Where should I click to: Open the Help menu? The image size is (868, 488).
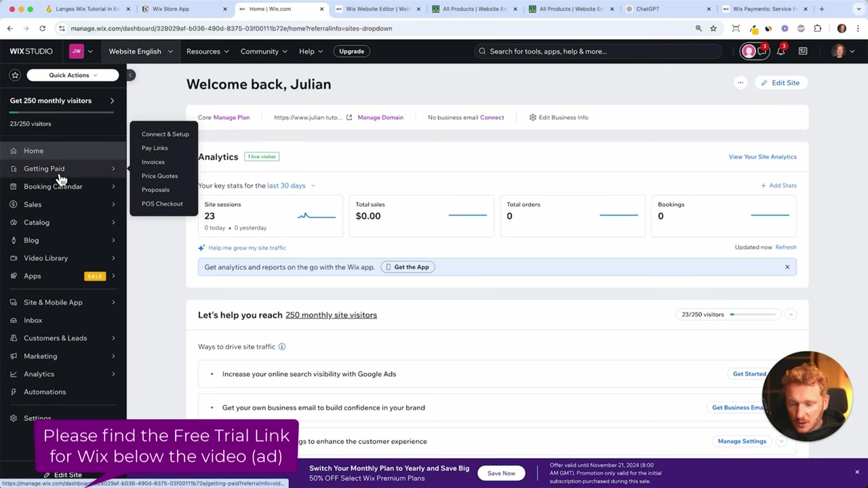click(311, 52)
